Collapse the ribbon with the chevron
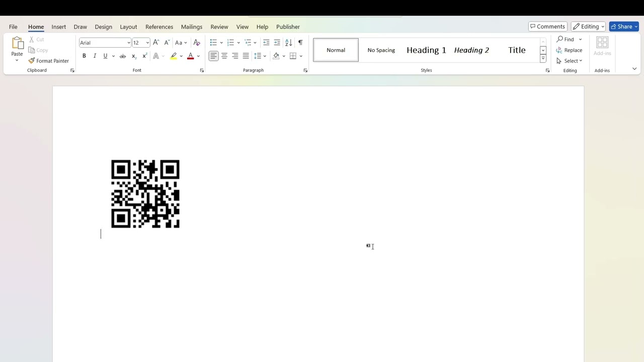Viewport: 644px width, 362px height. pos(634,69)
